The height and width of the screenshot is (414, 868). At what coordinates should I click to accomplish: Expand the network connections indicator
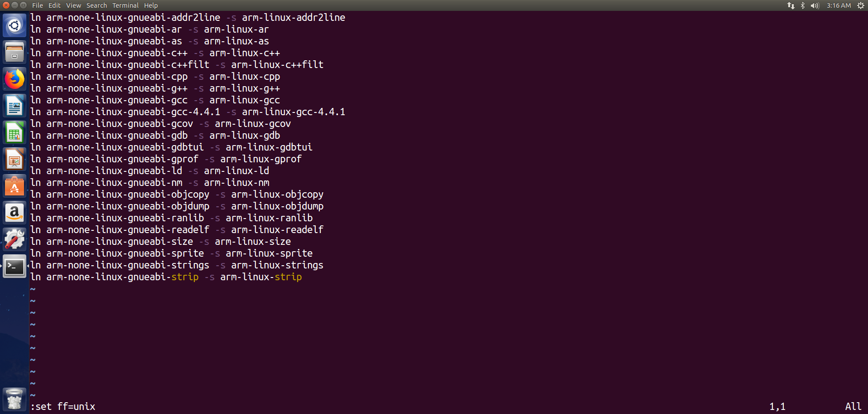(x=791, y=5)
